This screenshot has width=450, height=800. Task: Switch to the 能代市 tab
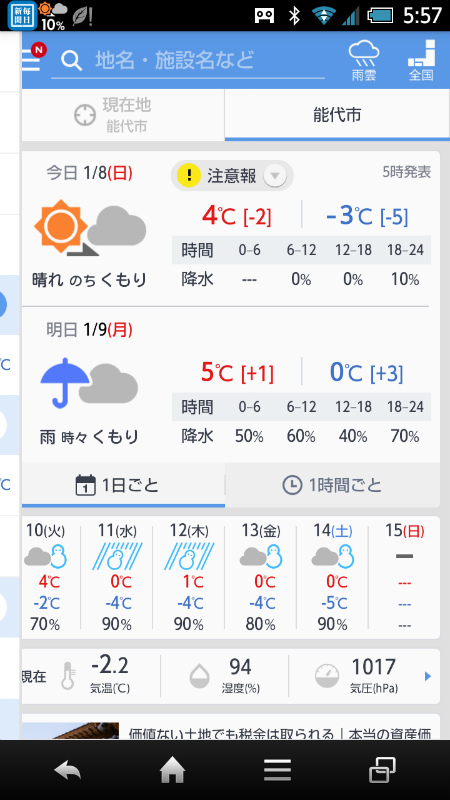pyautogui.click(x=337, y=115)
